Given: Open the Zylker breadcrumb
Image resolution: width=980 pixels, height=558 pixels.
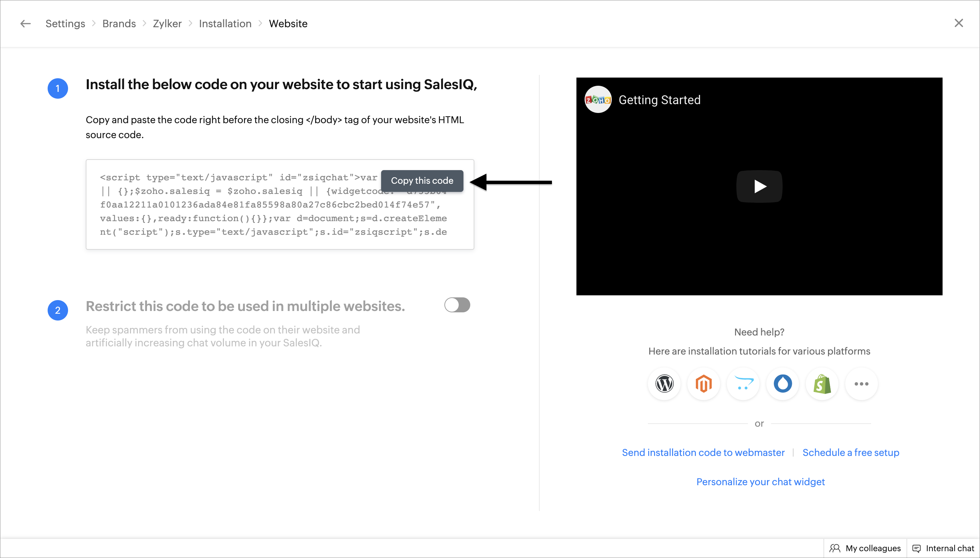Looking at the screenshot, I should 167,24.
